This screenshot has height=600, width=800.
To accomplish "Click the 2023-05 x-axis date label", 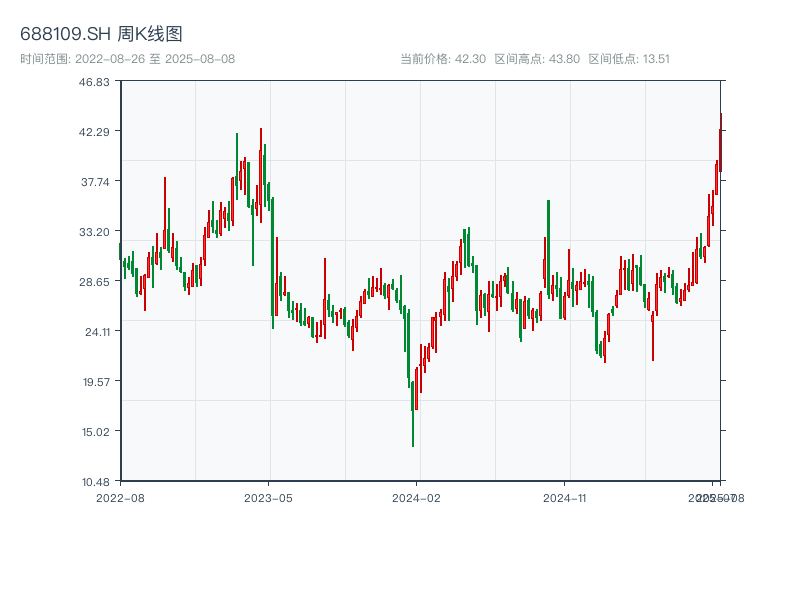I will point(269,497).
